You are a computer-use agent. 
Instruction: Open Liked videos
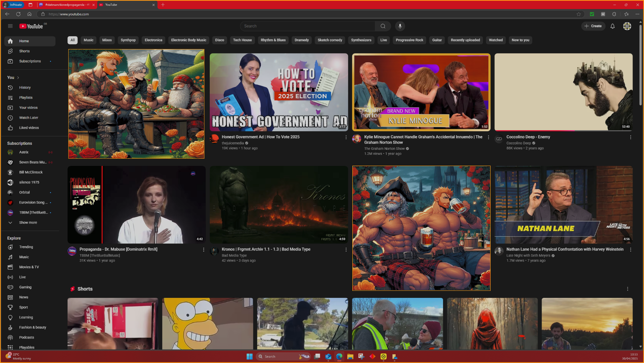[x=30, y=128]
